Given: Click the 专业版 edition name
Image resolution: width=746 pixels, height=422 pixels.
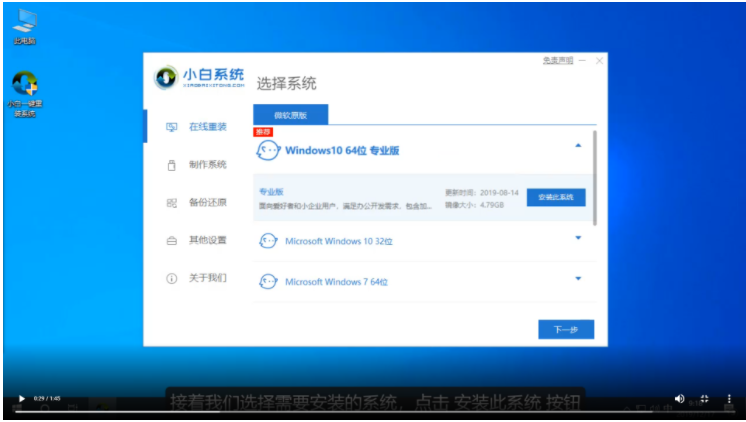Looking at the screenshot, I should tap(271, 192).
